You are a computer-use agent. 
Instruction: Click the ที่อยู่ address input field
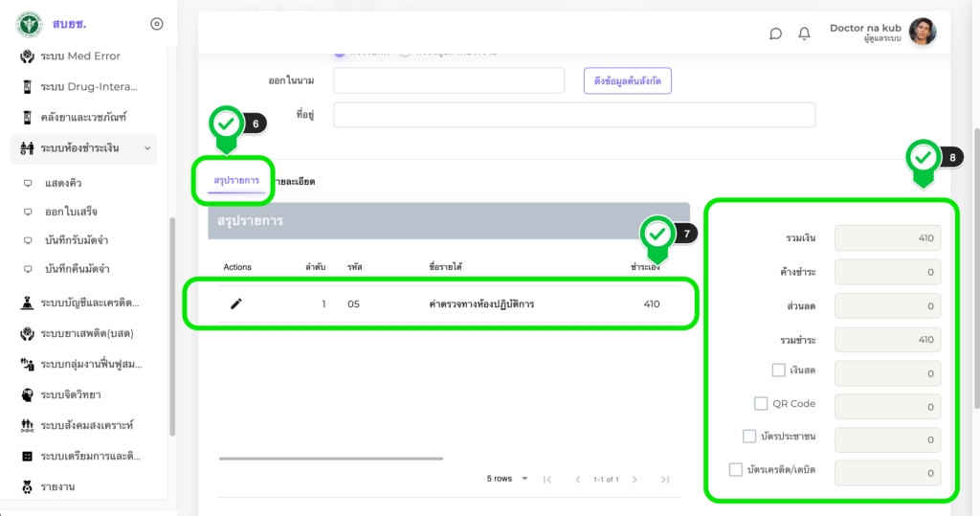574,115
